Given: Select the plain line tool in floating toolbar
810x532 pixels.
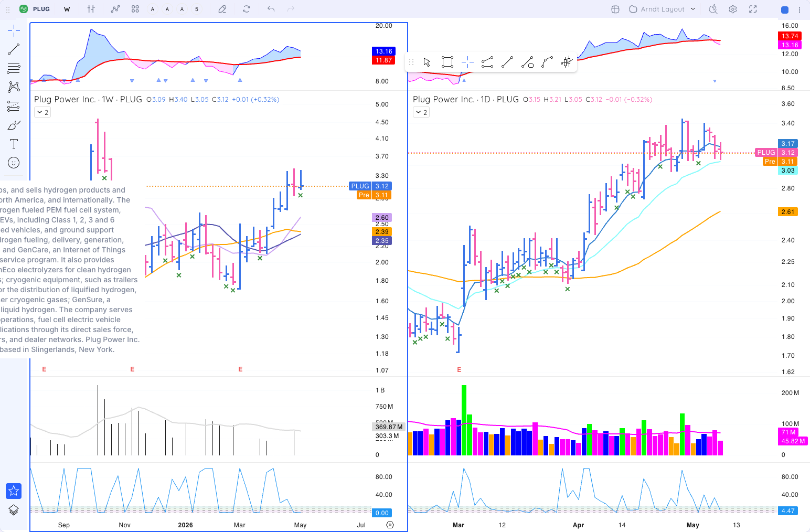Looking at the screenshot, I should (507, 62).
